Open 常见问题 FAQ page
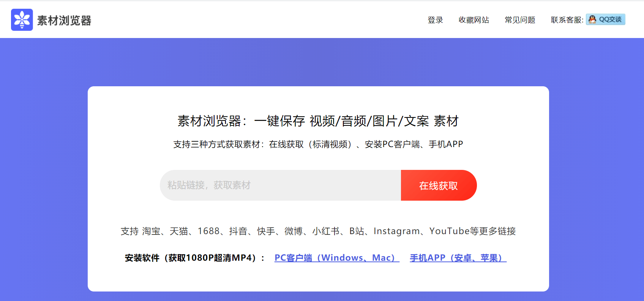The image size is (644, 301). point(520,20)
